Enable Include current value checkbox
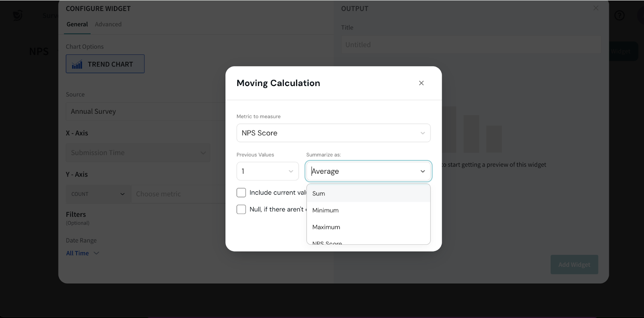 241,193
